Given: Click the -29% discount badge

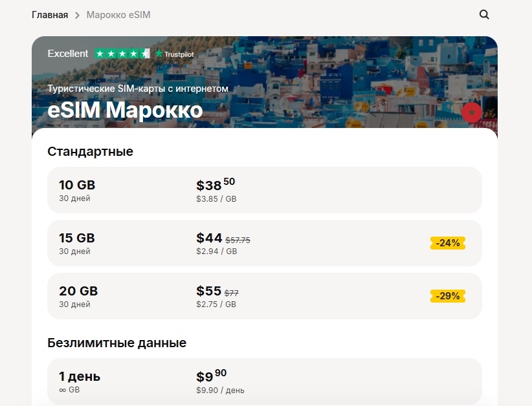Looking at the screenshot, I should [x=448, y=296].
